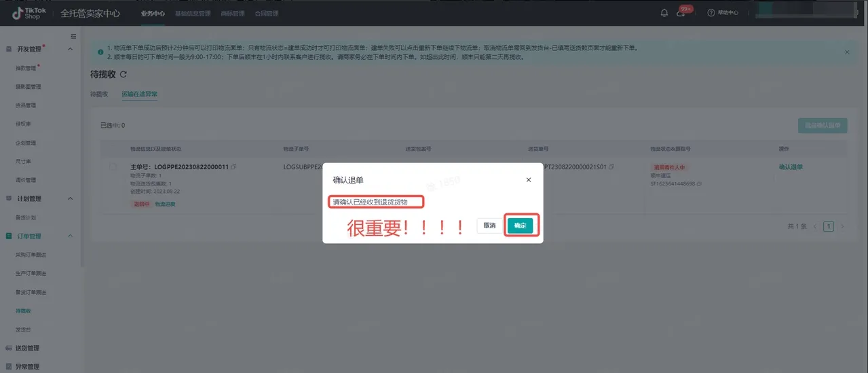Click the next page arrow
This screenshot has height=373, width=868.
842,226
